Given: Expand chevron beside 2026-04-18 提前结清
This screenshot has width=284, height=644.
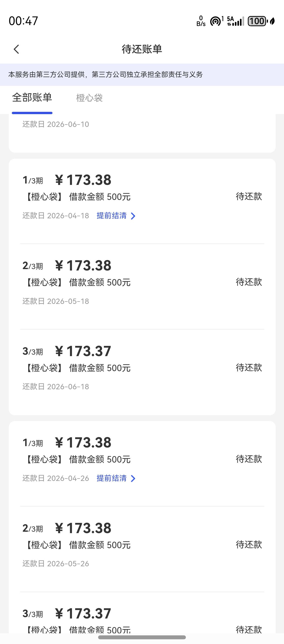Looking at the screenshot, I should point(133,216).
